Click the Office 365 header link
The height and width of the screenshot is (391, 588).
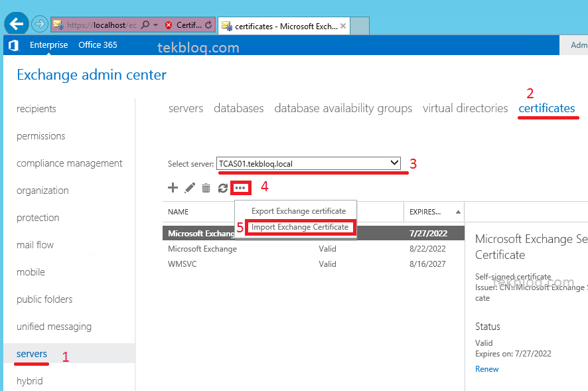tap(98, 45)
